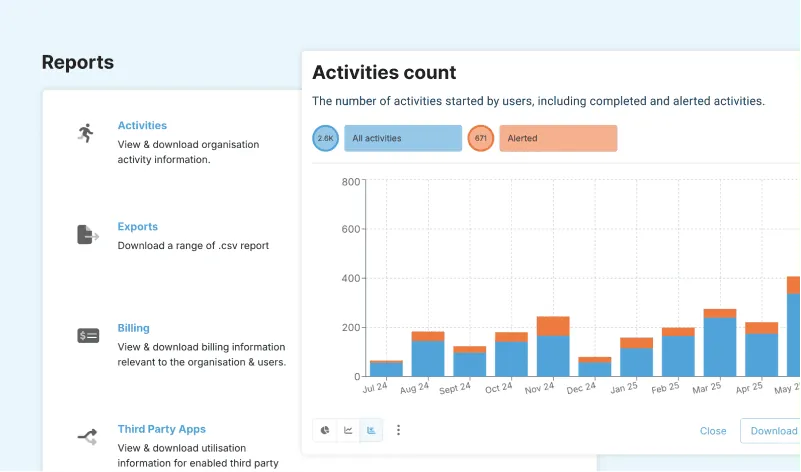
Task: Open the Exports report link
Action: [x=138, y=227]
